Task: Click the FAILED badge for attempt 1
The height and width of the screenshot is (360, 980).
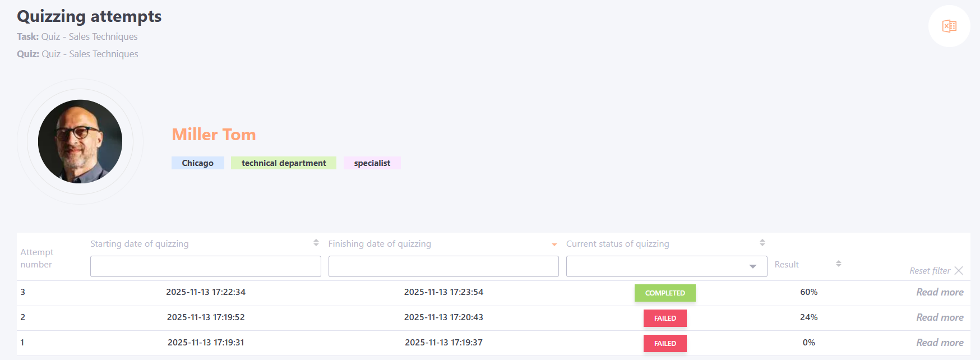Action: (x=665, y=343)
